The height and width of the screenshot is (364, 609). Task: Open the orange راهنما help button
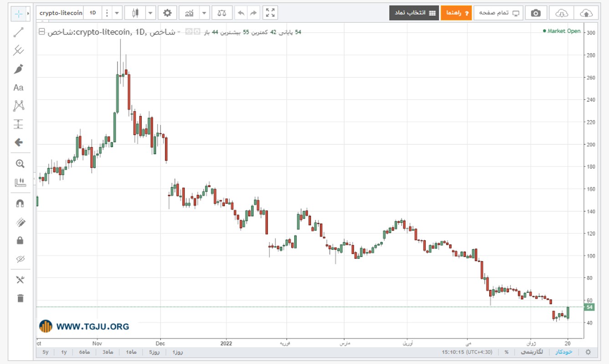pos(456,13)
